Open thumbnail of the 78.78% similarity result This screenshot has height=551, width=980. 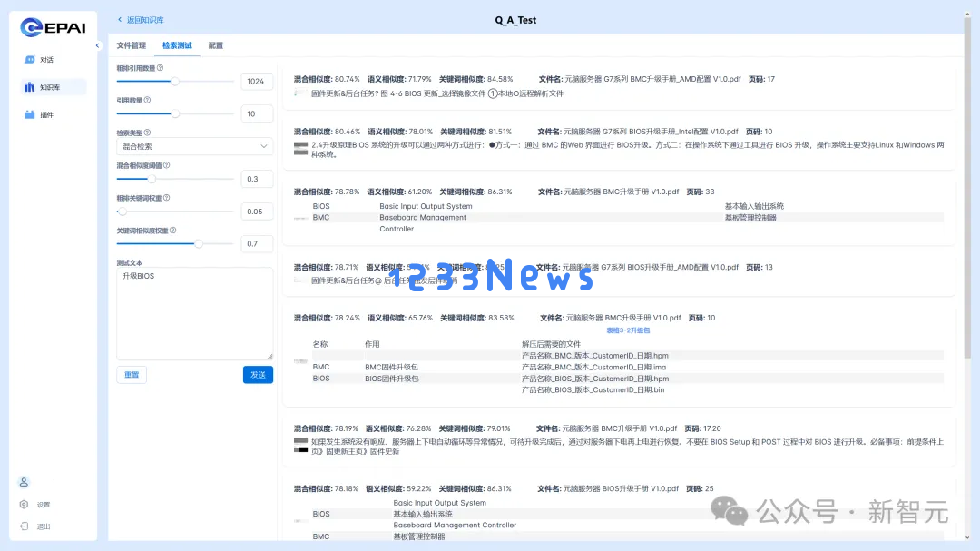tap(300, 218)
